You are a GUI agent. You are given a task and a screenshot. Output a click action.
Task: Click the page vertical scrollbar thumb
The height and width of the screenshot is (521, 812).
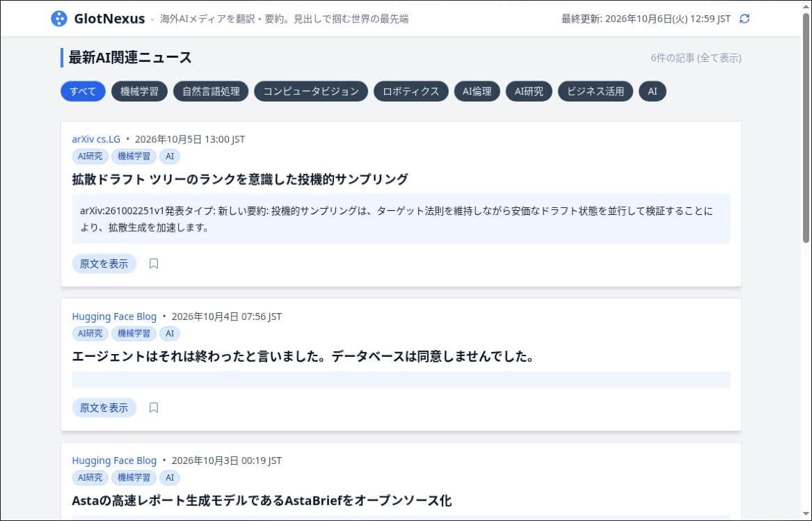[x=806, y=127]
